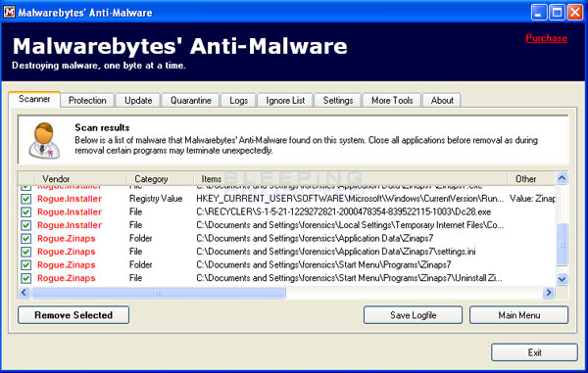The height and width of the screenshot is (373, 588).
Task: Open the Logs tab
Action: [x=238, y=101]
